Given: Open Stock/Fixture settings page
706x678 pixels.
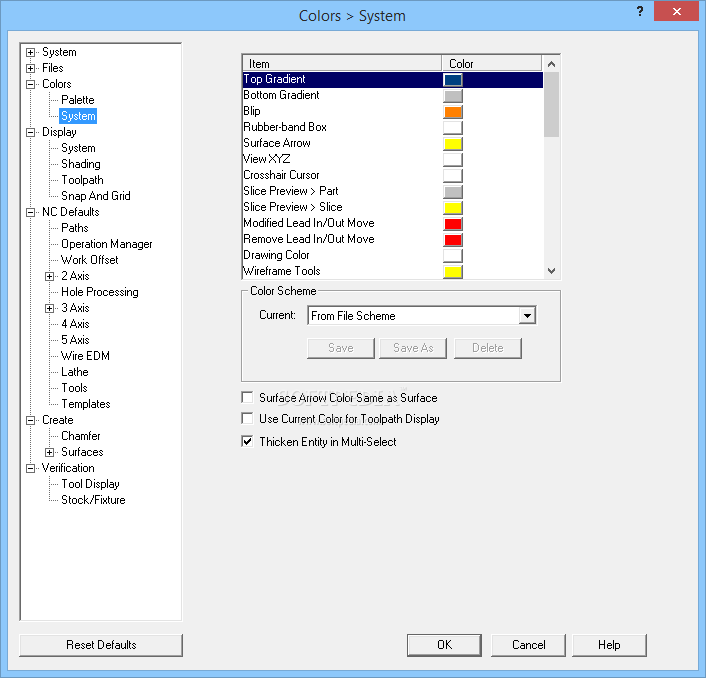Looking at the screenshot, I should (93, 500).
